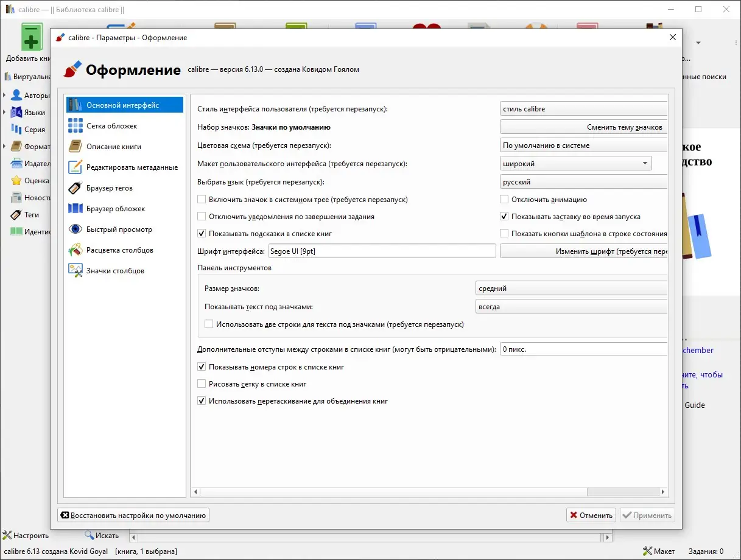Open the По умолчанию в системе dropdown
The image size is (741, 560).
coord(583,146)
